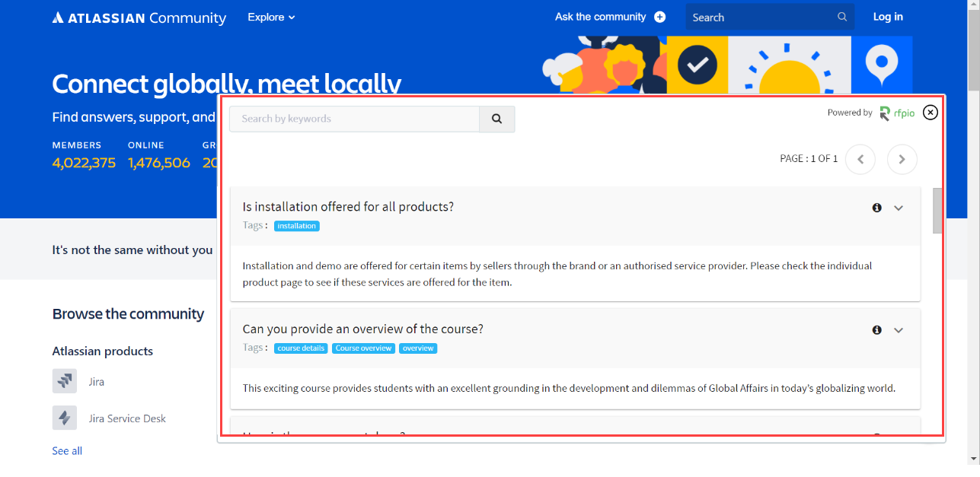Click the popup's vertical scrollbar thumb
Viewport: 980px width, 477px height.
tap(938, 211)
